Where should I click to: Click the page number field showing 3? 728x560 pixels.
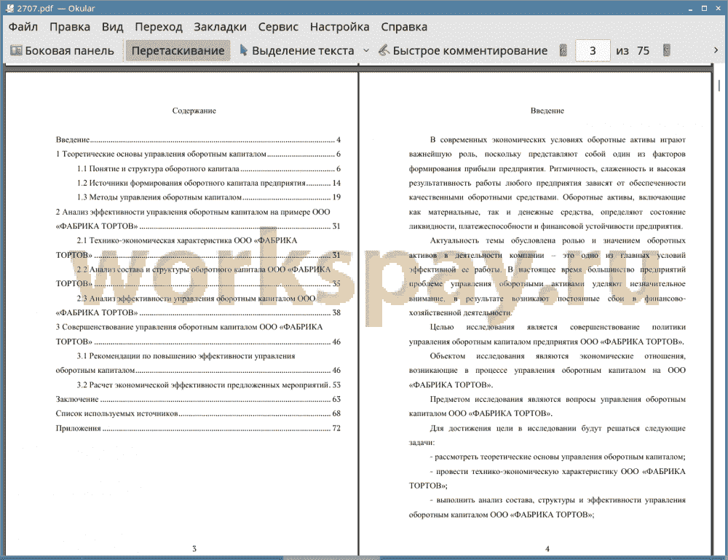coord(593,51)
